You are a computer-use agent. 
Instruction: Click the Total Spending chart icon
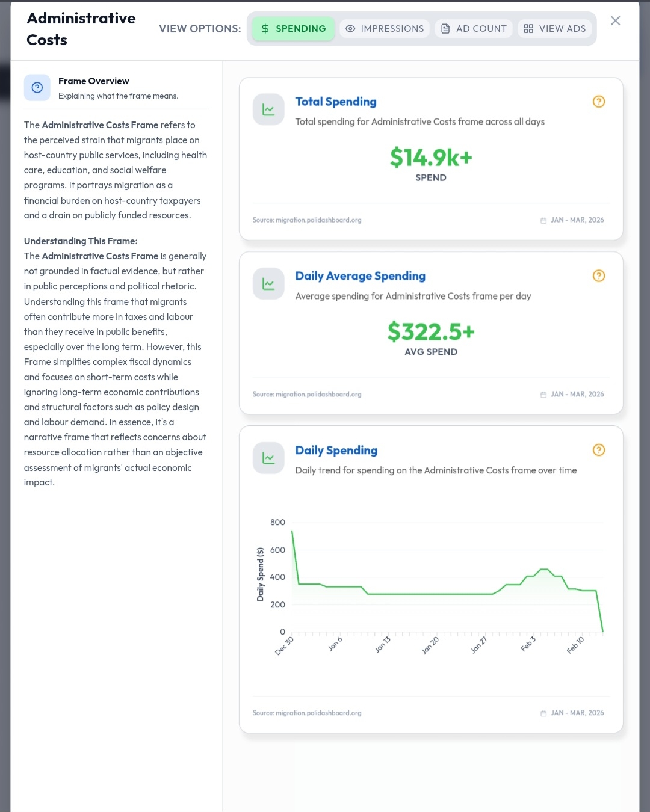click(268, 109)
